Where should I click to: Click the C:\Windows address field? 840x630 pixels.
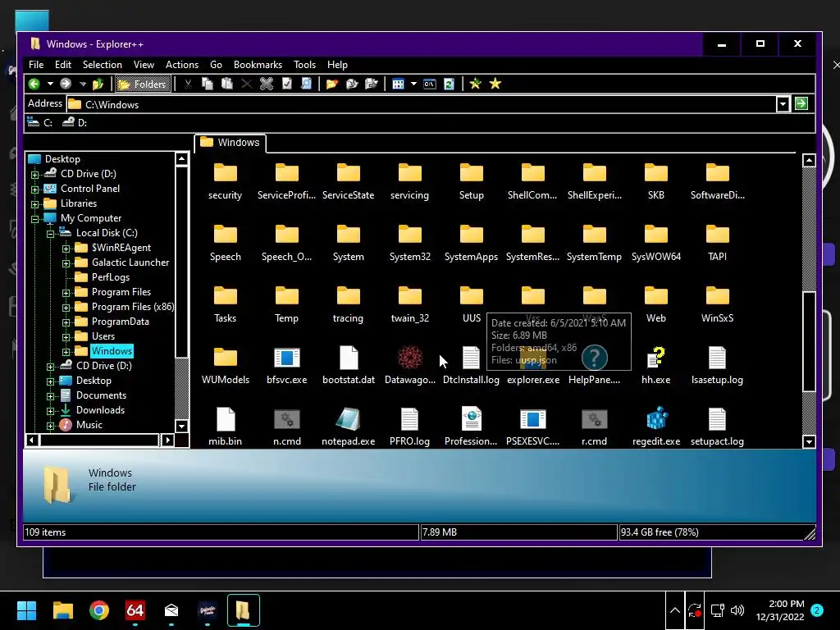(421, 104)
